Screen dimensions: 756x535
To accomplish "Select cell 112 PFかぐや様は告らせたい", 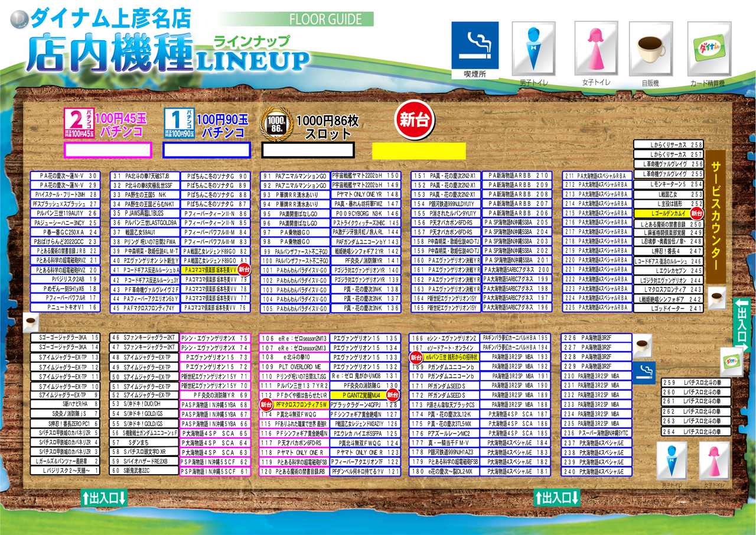I will click(x=294, y=395).
